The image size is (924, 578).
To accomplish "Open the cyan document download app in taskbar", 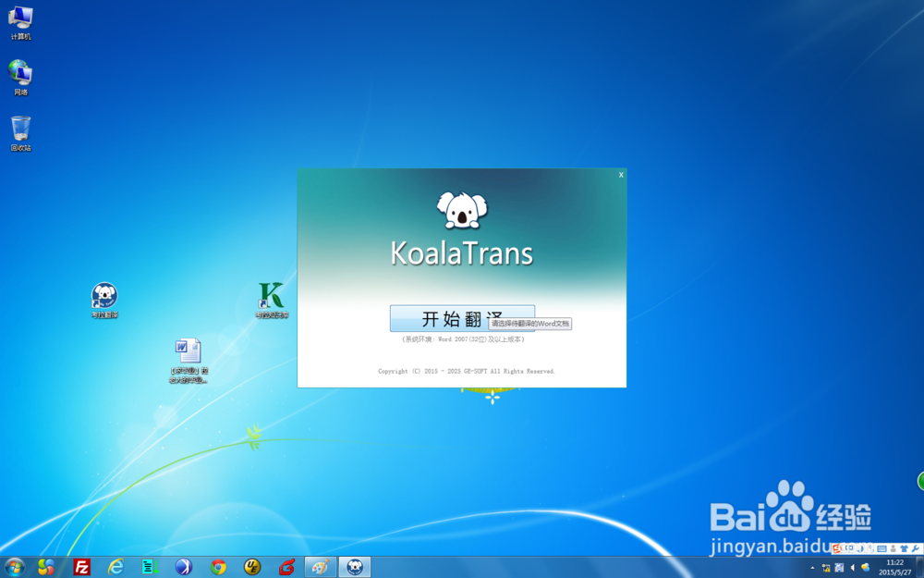I will click(150, 568).
